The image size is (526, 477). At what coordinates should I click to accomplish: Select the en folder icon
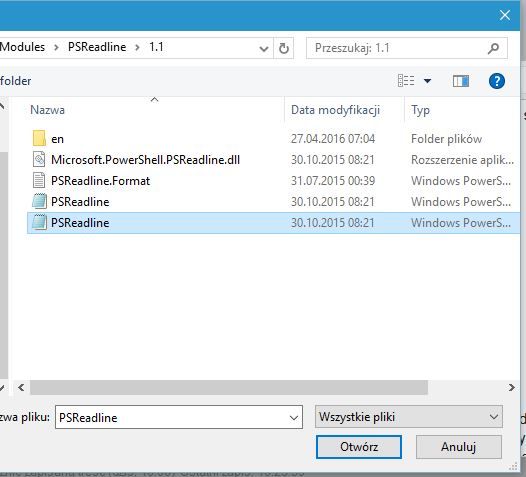[39, 139]
